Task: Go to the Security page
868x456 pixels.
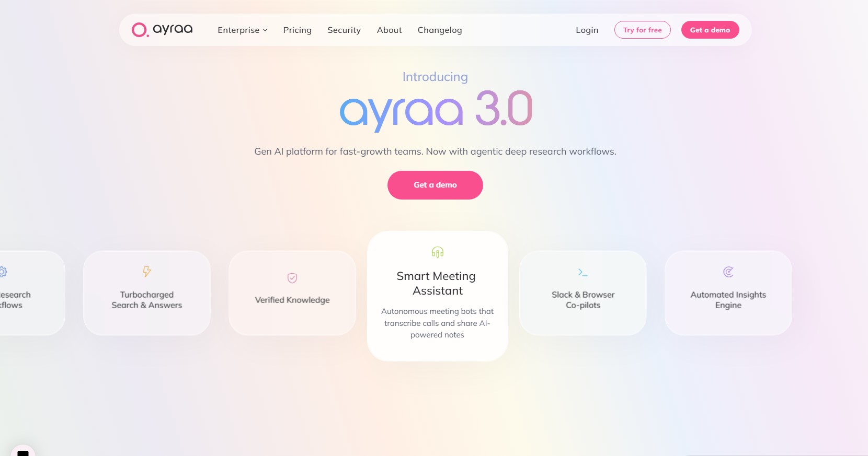Action: [344, 30]
